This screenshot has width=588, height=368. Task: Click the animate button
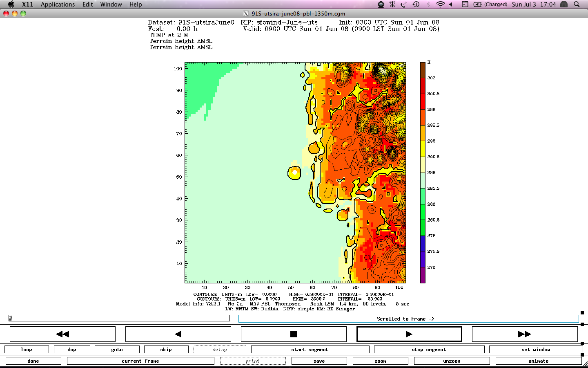coord(538,361)
